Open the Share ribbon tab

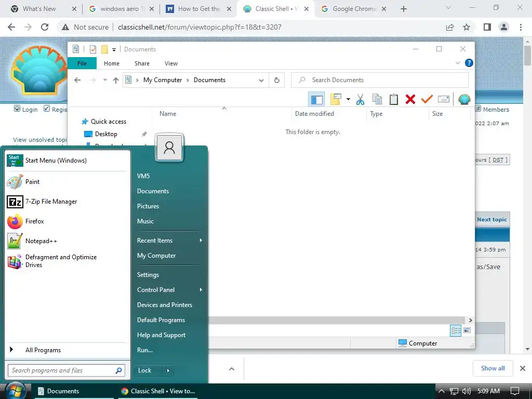click(x=142, y=63)
